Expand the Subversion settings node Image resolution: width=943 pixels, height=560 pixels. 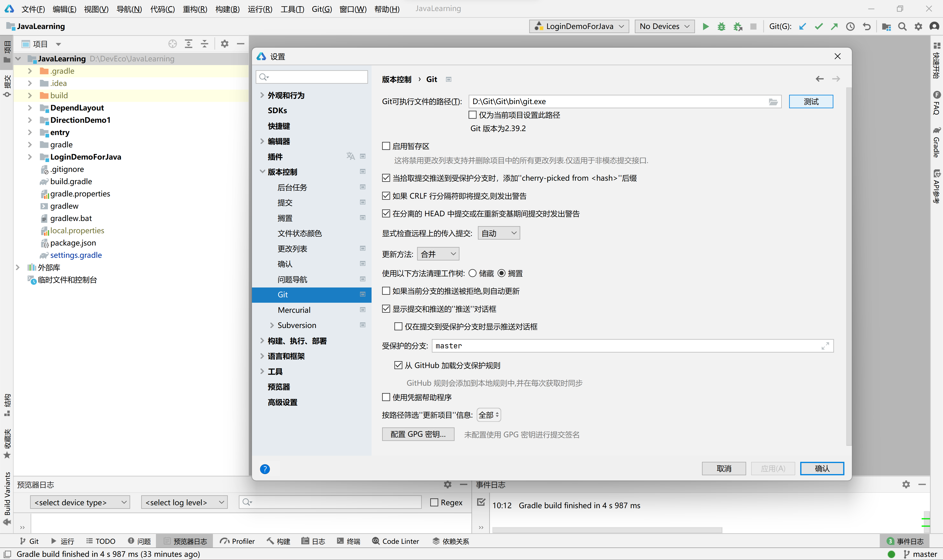pos(272,325)
